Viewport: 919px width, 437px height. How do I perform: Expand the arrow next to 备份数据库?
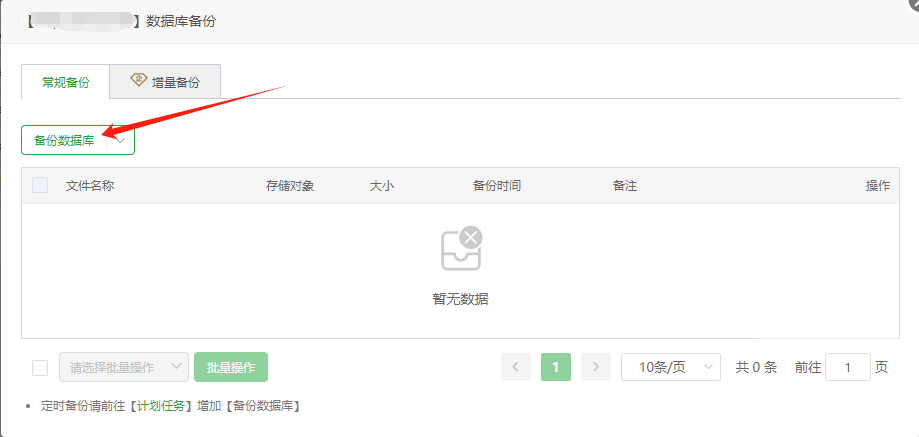121,141
